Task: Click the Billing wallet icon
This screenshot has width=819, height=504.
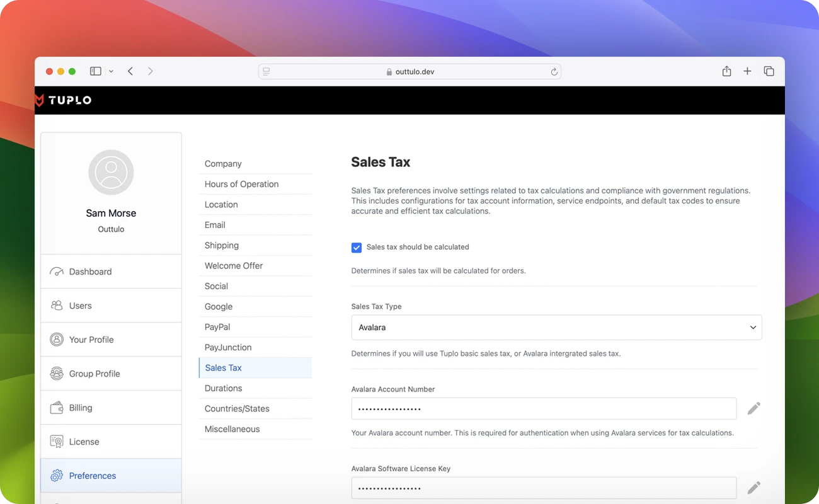Action: tap(57, 408)
